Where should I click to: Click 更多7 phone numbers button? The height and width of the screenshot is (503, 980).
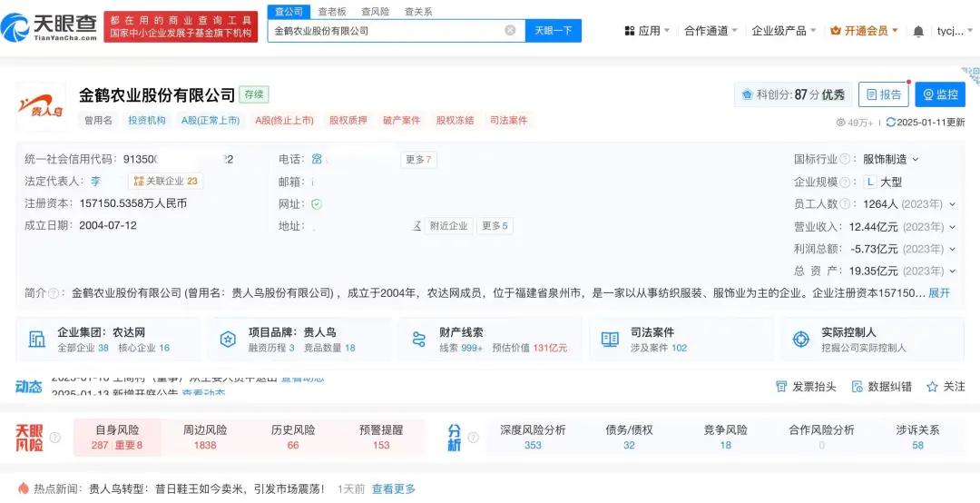coord(418,160)
